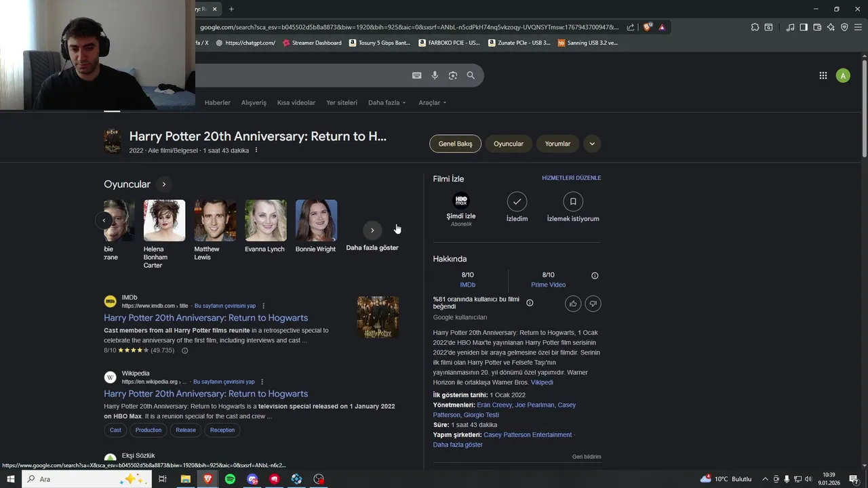Like the film with thumbs-up icon
This screenshot has height=488, width=868.
pyautogui.click(x=573, y=303)
